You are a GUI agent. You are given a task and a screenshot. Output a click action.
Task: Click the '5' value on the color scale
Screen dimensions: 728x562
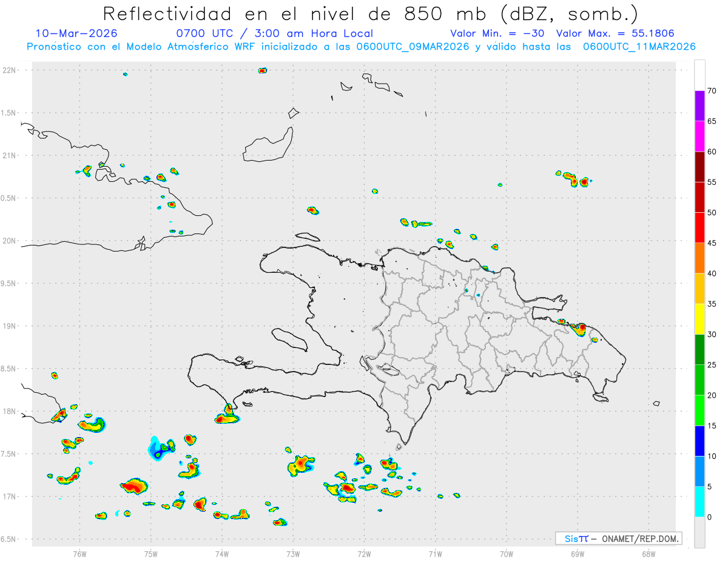pyautogui.click(x=709, y=487)
